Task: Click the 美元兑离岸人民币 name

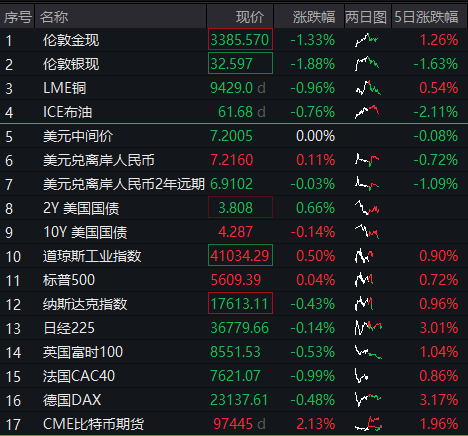Action: [x=99, y=160]
